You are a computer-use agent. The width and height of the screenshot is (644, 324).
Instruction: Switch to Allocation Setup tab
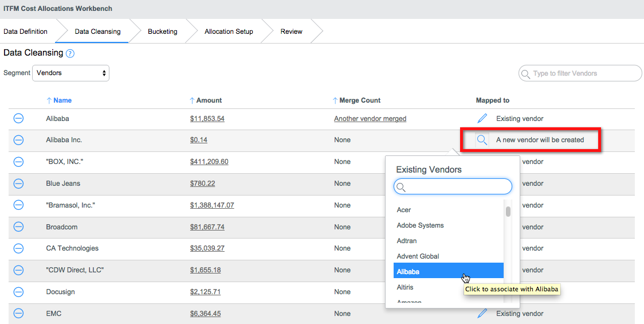pyautogui.click(x=229, y=32)
